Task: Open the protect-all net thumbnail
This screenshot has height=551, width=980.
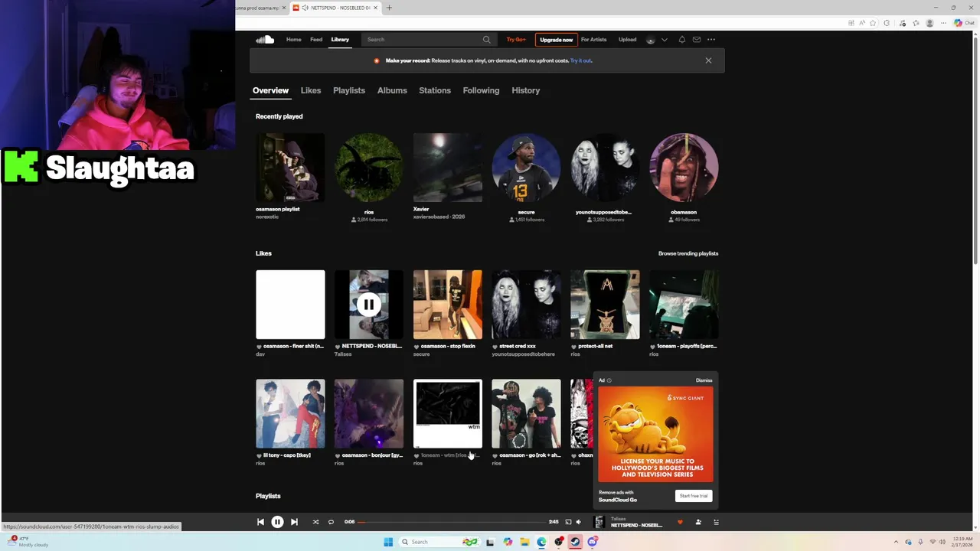Action: [x=605, y=305]
